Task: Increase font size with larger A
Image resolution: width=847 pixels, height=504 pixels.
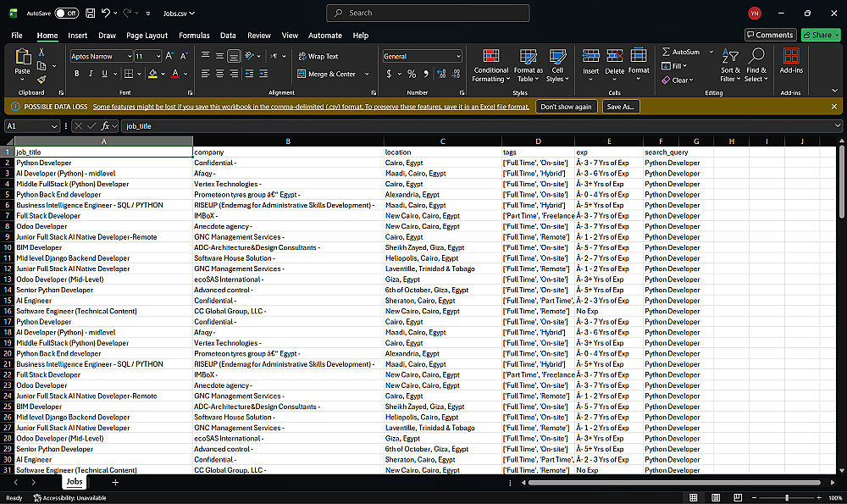Action: pos(169,56)
